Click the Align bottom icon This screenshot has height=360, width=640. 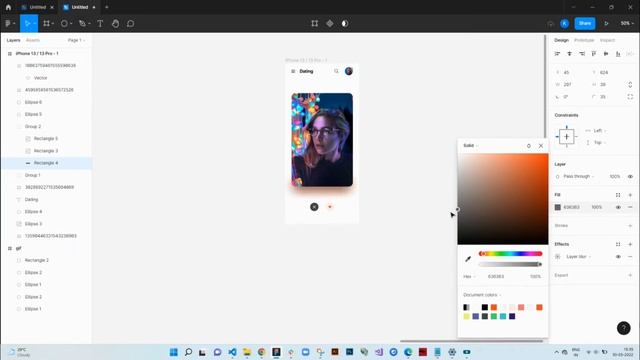[x=618, y=53]
